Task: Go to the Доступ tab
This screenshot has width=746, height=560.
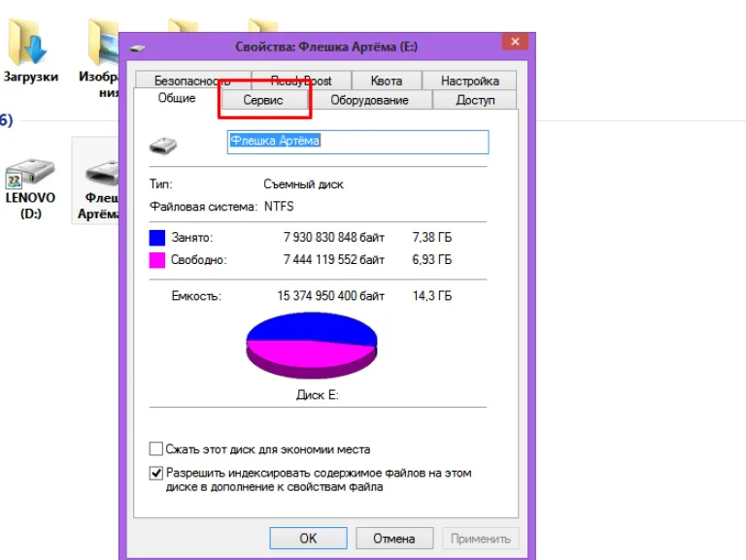Action: 475,100
